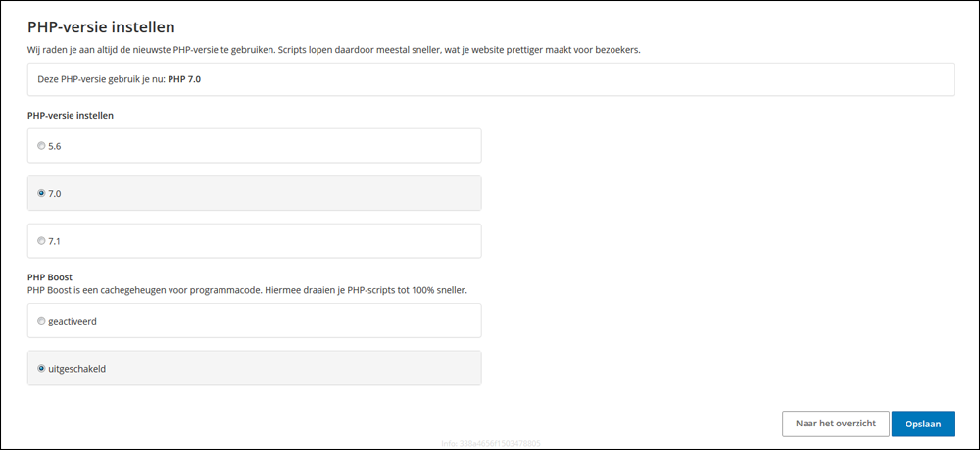Screen dimensions: 980x450
Task: Click the PHP Boost cachegeheugen description text
Action: click(245, 290)
